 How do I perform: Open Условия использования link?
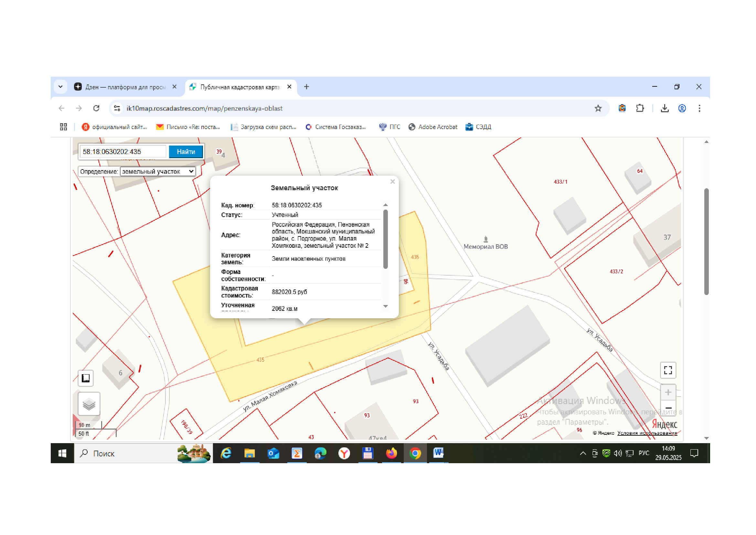click(x=647, y=433)
